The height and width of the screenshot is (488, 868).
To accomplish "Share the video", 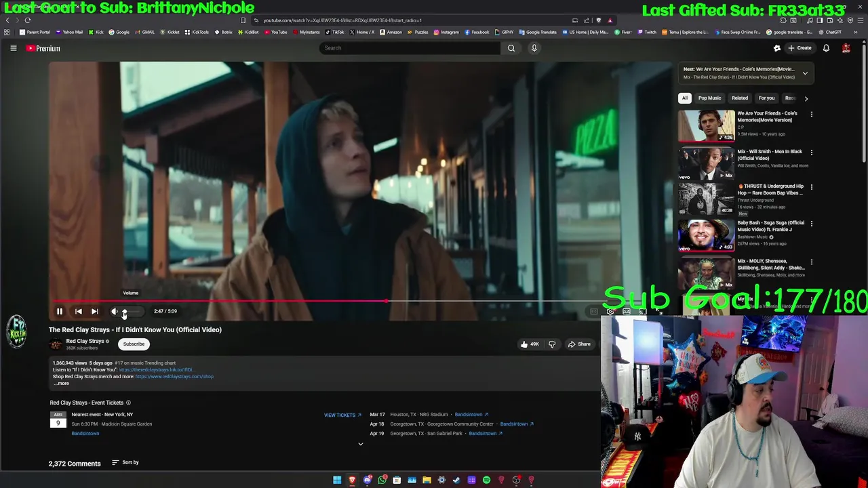I will pyautogui.click(x=579, y=344).
